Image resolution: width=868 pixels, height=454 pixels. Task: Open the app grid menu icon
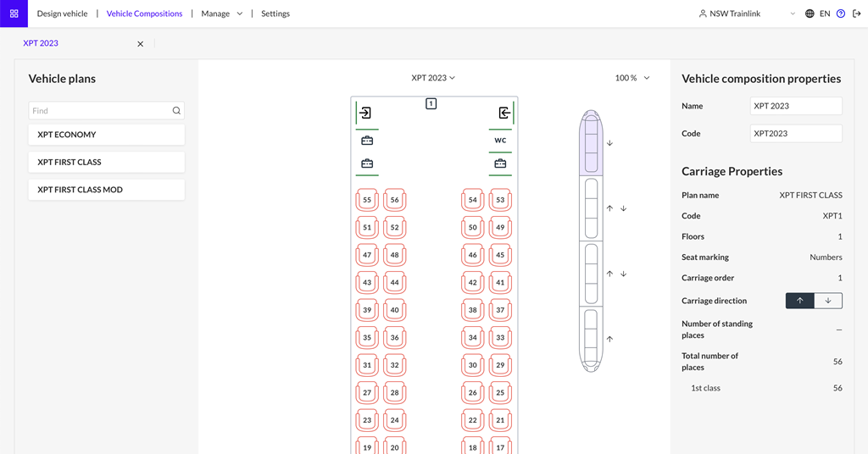14,14
